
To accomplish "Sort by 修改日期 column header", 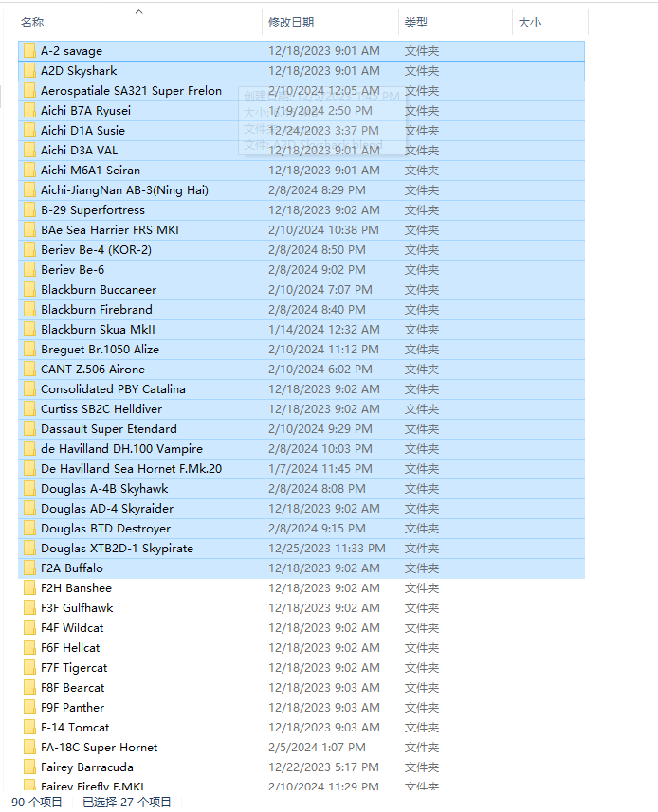I will (x=291, y=23).
